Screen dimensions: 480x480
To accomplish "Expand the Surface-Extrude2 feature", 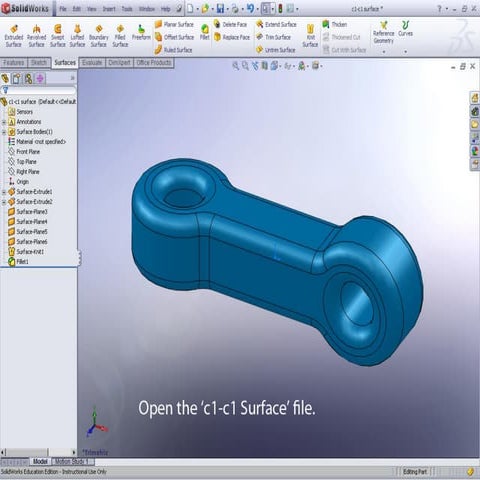I will pyautogui.click(x=4, y=202).
